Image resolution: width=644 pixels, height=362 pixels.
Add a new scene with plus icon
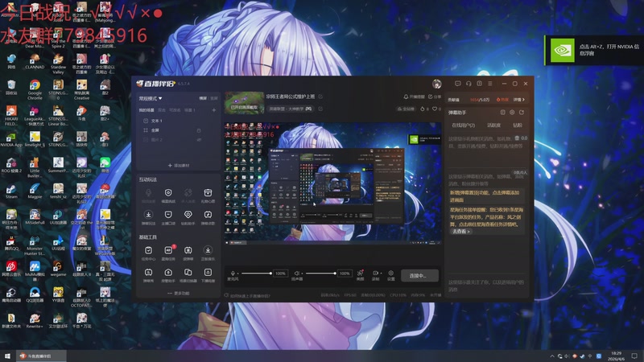click(213, 110)
